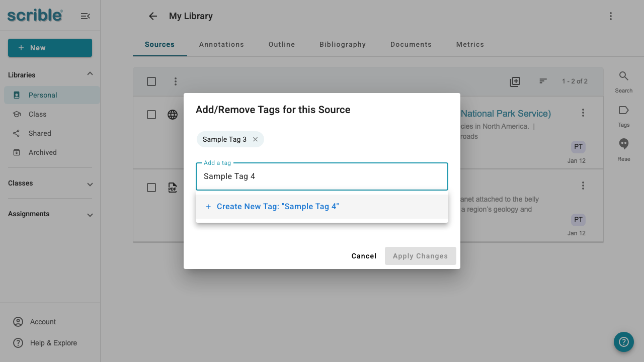Switch to the Sources tab
Viewport: 644px width, 362px height.
coord(159,44)
